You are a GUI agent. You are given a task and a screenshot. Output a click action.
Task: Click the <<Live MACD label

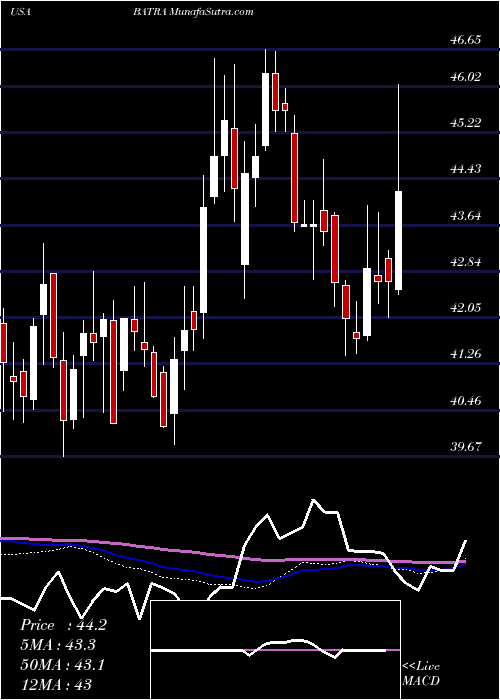[x=421, y=674]
